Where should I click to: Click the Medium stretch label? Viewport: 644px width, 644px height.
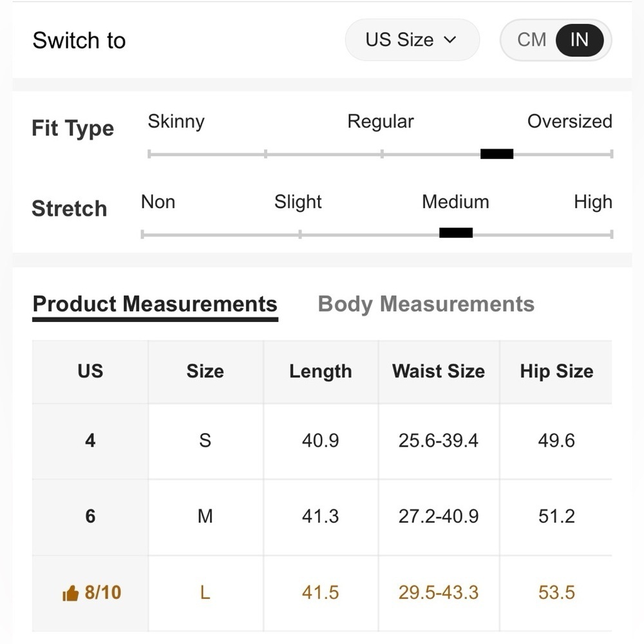(455, 202)
